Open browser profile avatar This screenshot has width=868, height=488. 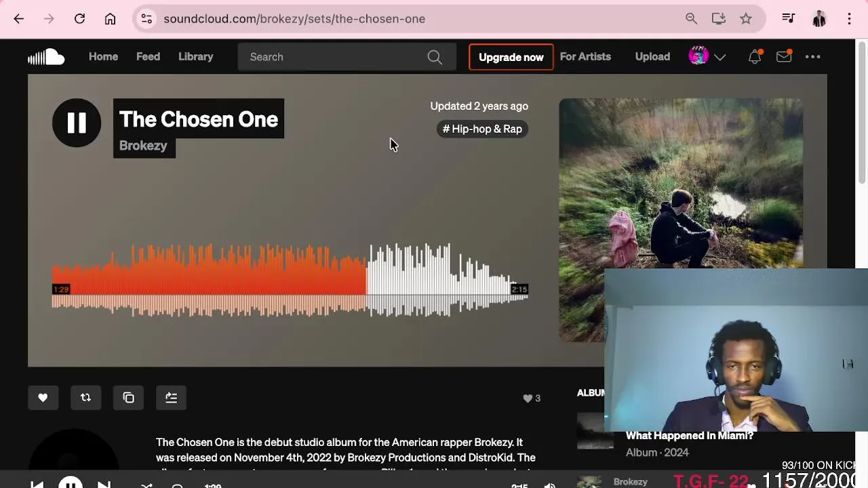(x=819, y=19)
